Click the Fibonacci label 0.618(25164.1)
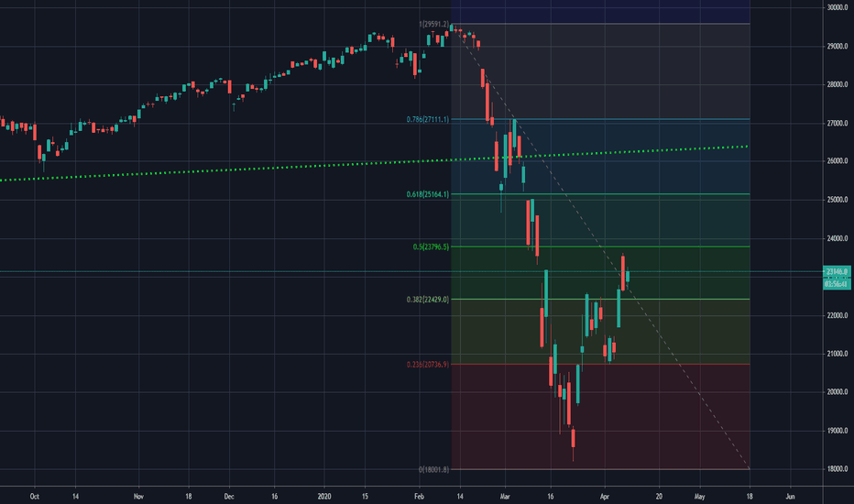This screenshot has width=854, height=504. 428,194
